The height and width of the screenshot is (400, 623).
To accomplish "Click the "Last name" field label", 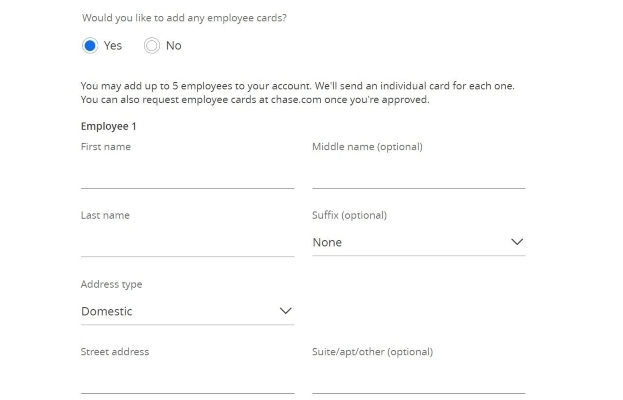I will [105, 215].
